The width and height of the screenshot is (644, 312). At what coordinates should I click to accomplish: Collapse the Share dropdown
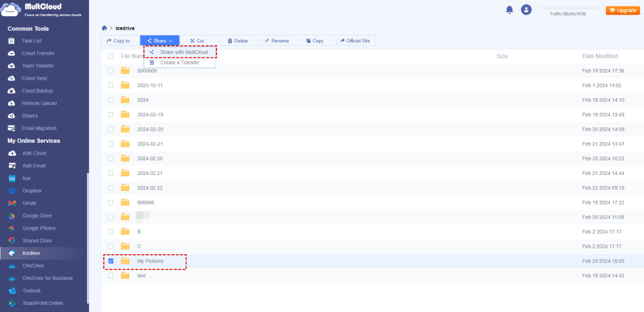160,41
